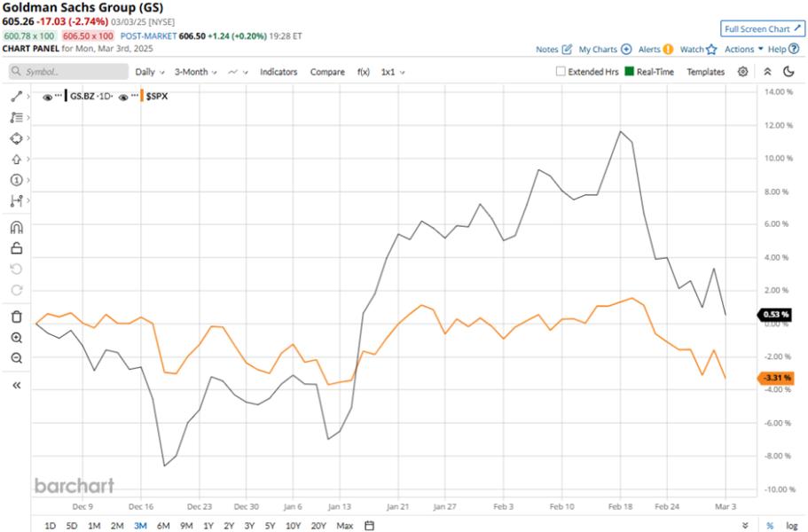Open the numbered annotation tool
This screenshot has width=808, height=532.
[x=17, y=180]
